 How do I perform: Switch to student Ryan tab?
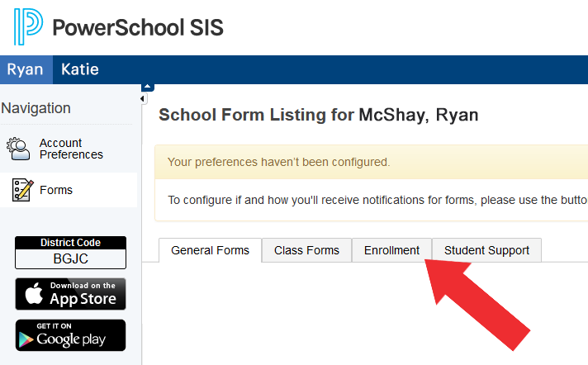click(x=26, y=69)
